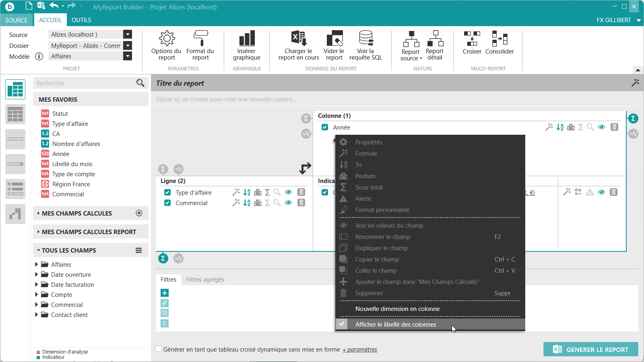The image size is (644, 362).
Task: Click the GENERER LE REPORT button
Action: coord(591,350)
